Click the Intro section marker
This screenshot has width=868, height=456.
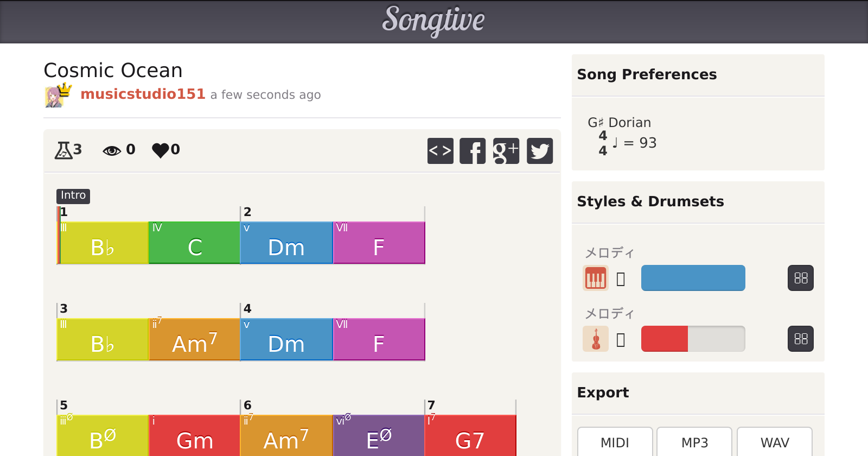(73, 195)
